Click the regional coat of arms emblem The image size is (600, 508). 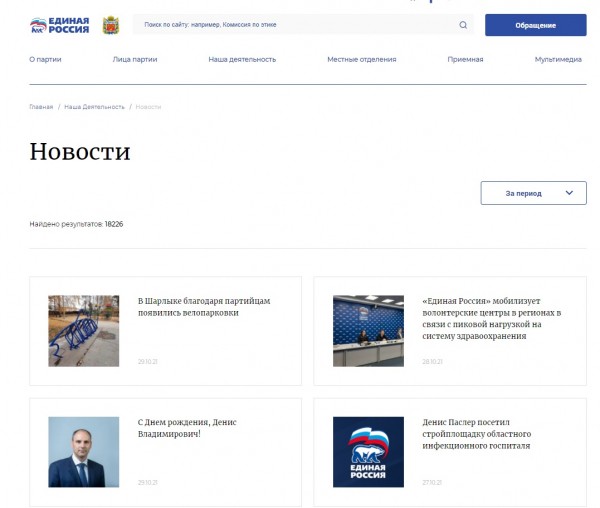pyautogui.click(x=111, y=25)
